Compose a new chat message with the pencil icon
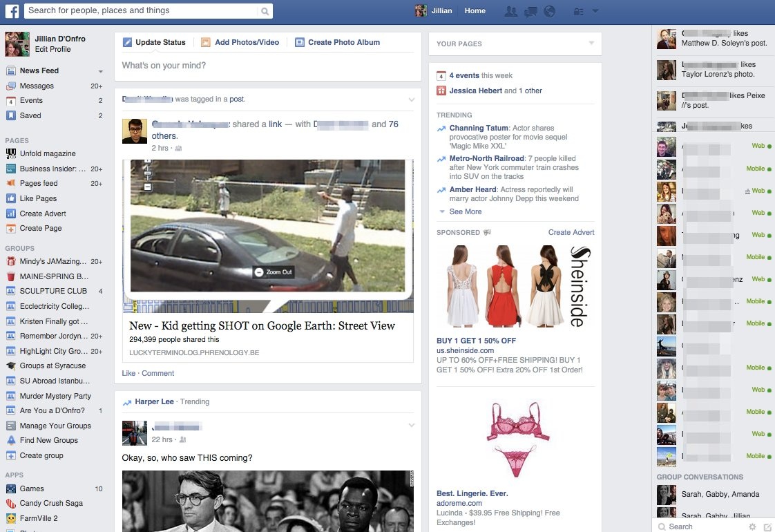The height and width of the screenshot is (532, 775). click(767, 526)
